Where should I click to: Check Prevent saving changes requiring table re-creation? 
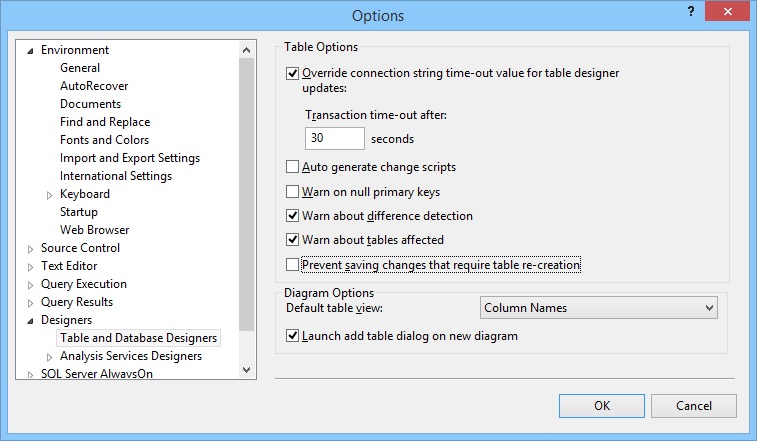292,265
